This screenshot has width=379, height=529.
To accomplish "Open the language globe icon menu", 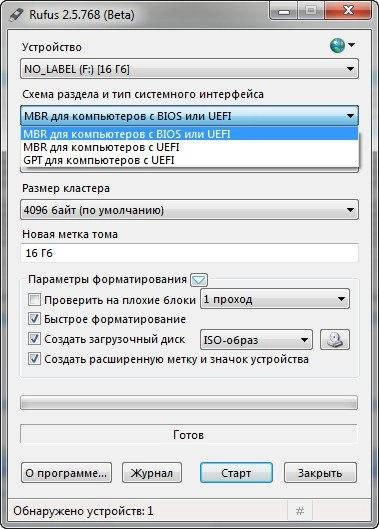I will pyautogui.click(x=342, y=45).
